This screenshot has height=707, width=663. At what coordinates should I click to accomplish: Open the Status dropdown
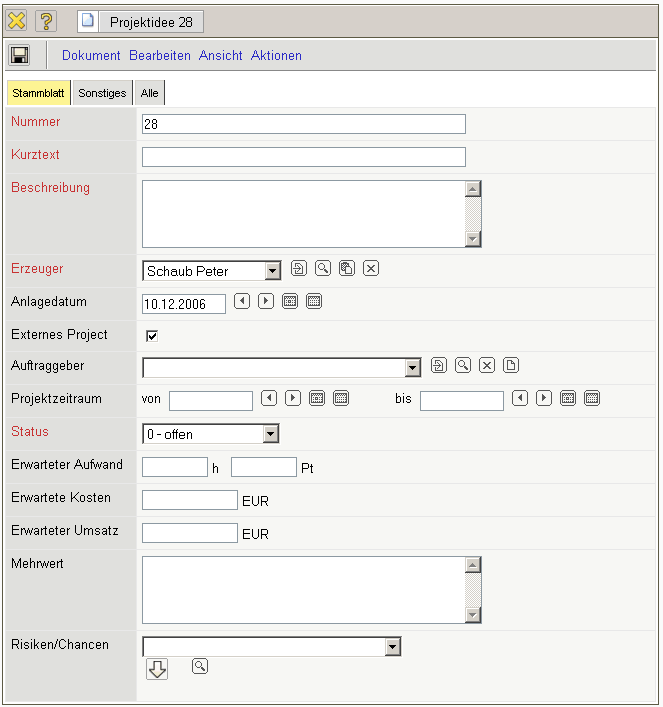(269, 434)
